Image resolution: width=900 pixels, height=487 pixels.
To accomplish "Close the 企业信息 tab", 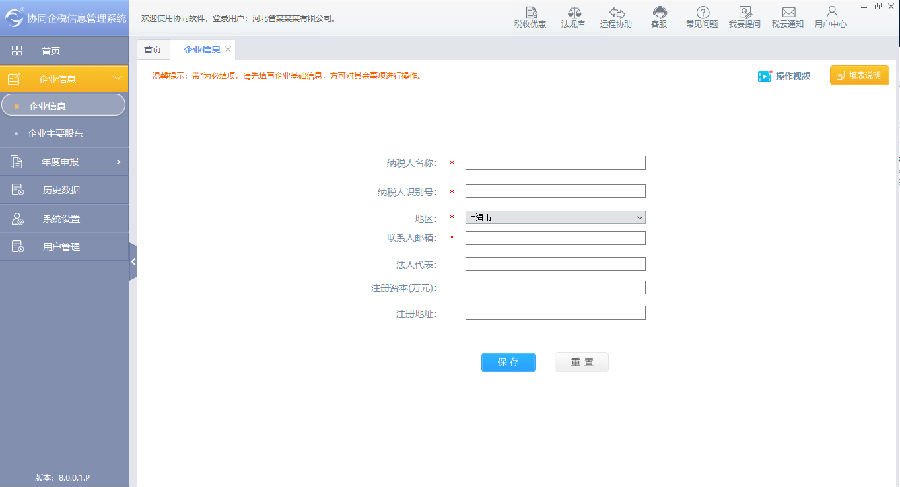I will pos(228,49).
